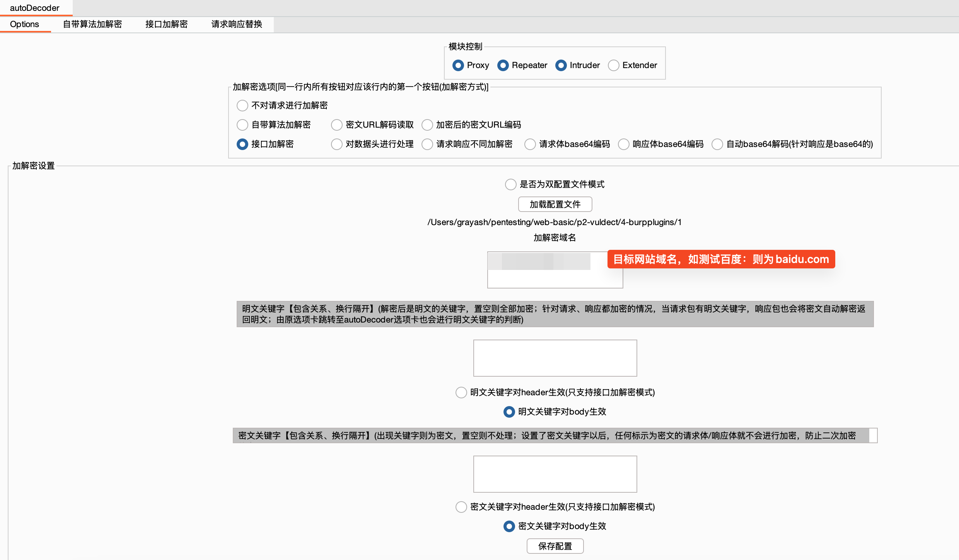Toggle the Repeater module option
This screenshot has height=560, width=959.
coord(503,65)
